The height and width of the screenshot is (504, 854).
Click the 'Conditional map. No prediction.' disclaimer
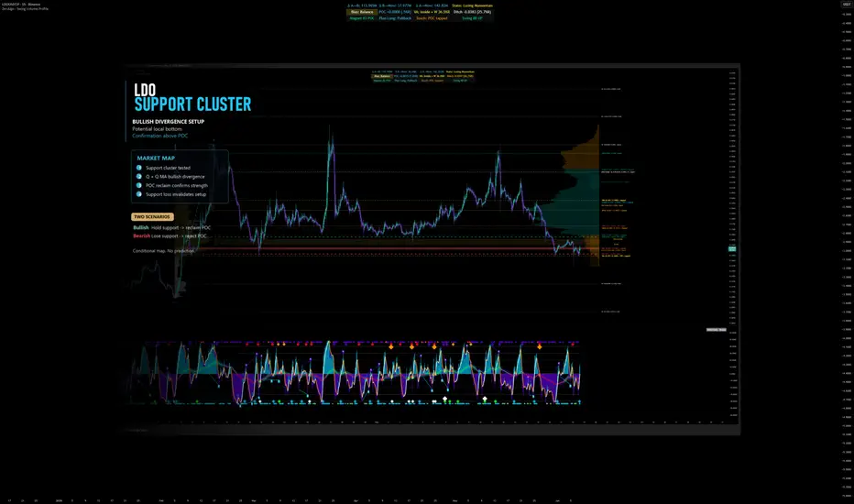pos(163,251)
